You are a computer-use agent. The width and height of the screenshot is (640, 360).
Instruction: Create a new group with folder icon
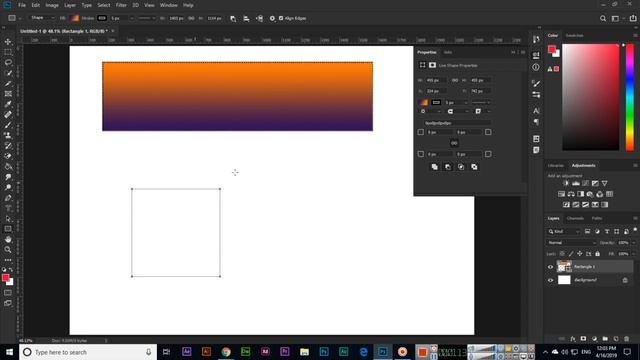tap(605, 339)
